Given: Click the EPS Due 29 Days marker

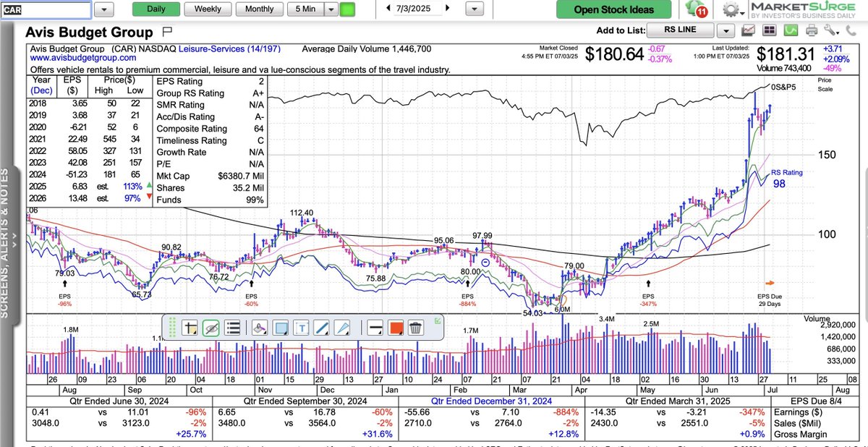Looking at the screenshot, I should click(770, 300).
